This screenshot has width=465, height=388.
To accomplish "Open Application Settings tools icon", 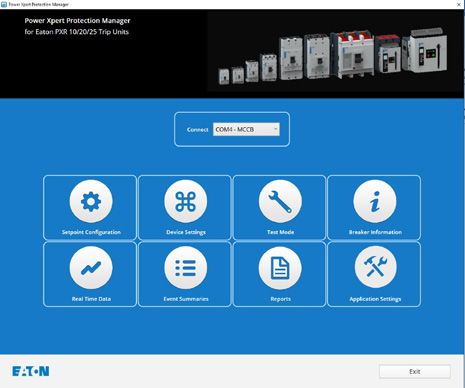I will pos(375,268).
